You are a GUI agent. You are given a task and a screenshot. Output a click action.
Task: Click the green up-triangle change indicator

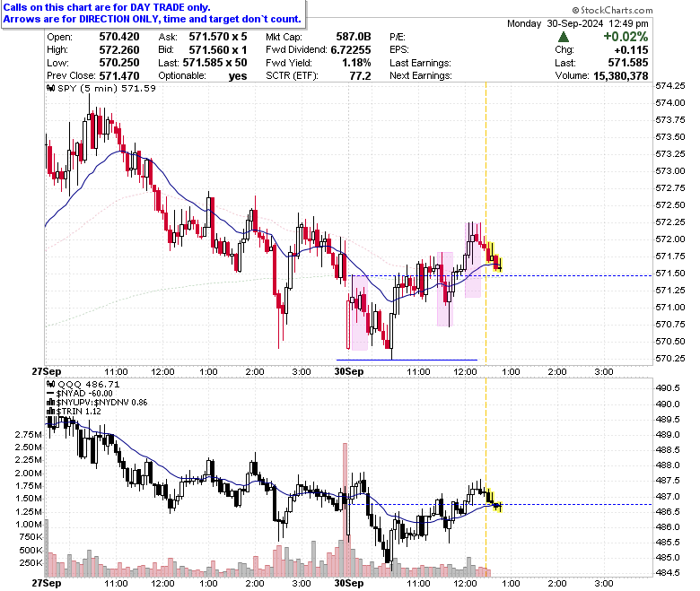click(564, 37)
